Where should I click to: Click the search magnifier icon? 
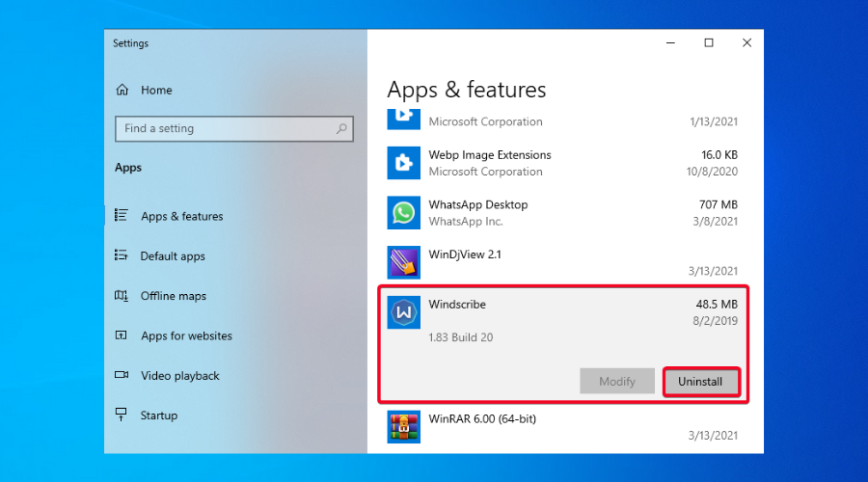(x=341, y=128)
